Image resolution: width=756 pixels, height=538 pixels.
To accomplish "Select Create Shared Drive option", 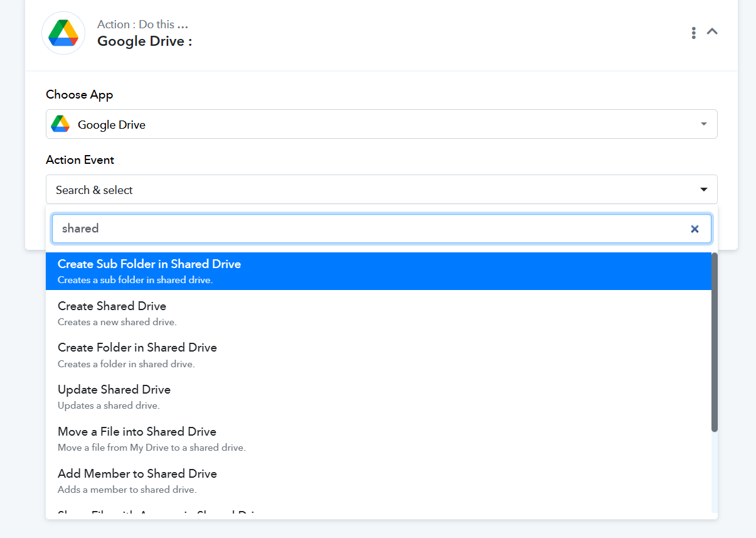I will point(378,313).
